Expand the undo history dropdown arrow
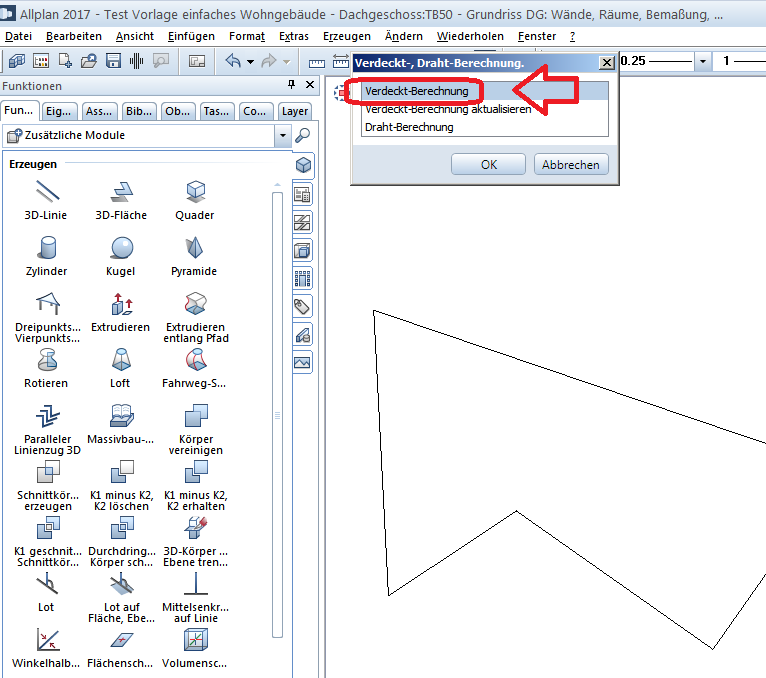Screen dimensions: 766x678 click(250, 62)
